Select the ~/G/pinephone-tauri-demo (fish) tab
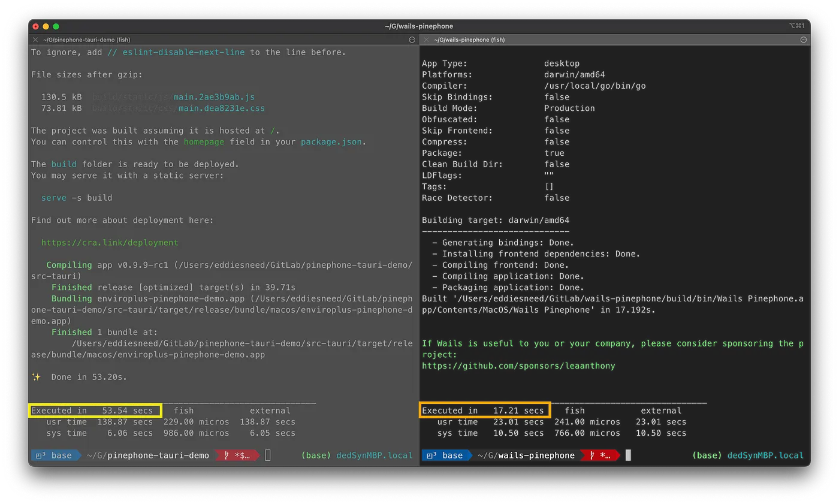Screen dimensions: 839x504 click(86, 40)
